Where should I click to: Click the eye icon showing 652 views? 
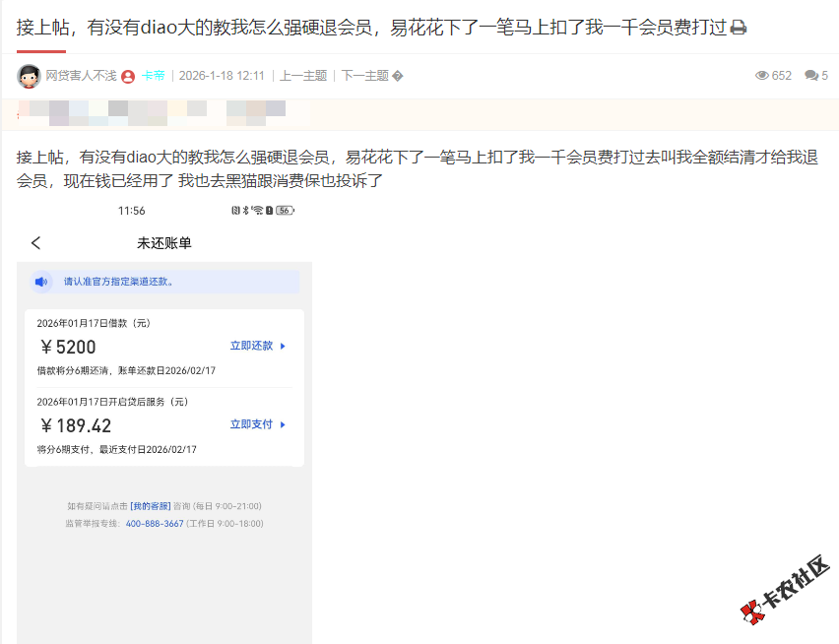click(x=762, y=74)
